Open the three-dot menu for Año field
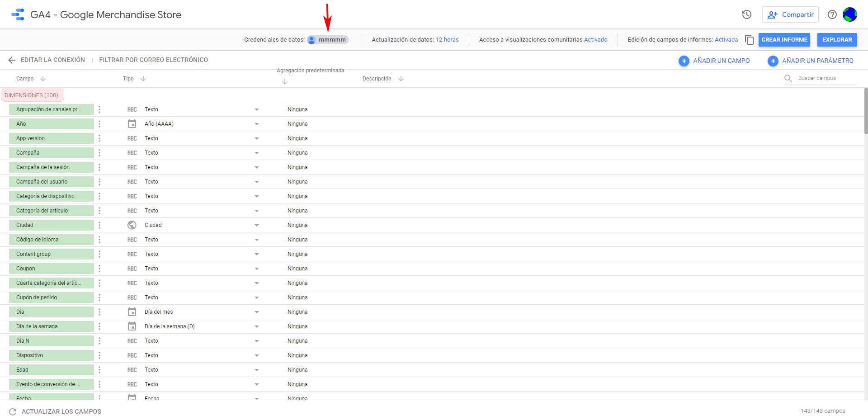The width and height of the screenshot is (868, 420). tap(99, 124)
